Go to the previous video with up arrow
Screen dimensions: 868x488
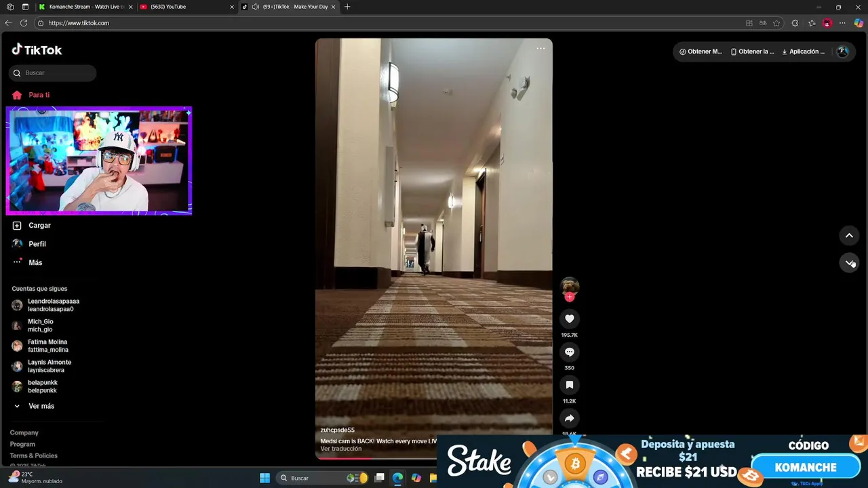click(x=849, y=235)
